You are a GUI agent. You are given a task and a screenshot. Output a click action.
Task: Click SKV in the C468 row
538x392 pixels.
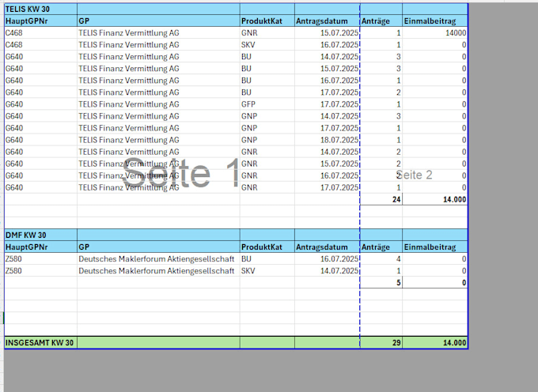click(x=267, y=45)
